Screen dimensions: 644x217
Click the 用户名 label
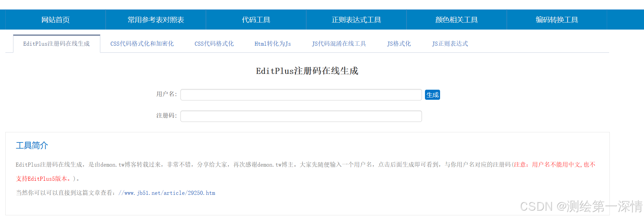click(166, 94)
